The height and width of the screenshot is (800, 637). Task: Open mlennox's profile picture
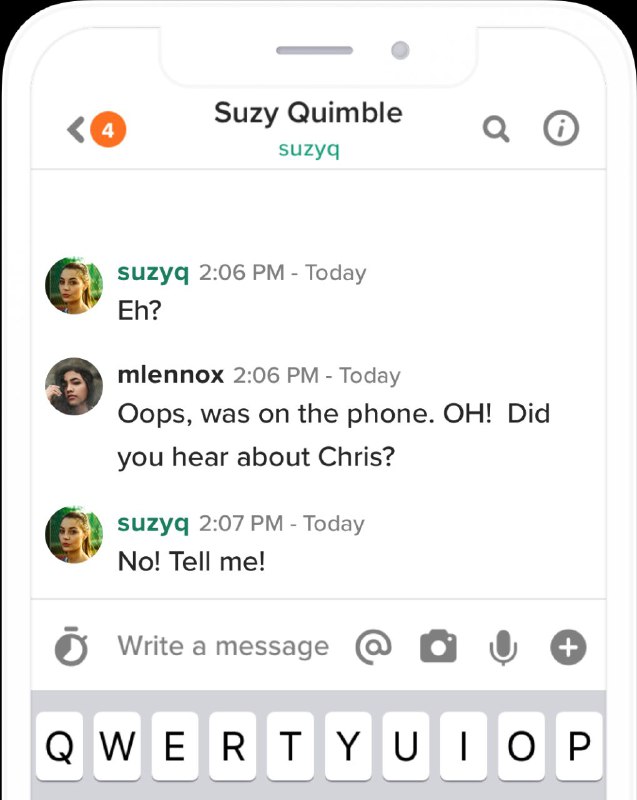74,387
